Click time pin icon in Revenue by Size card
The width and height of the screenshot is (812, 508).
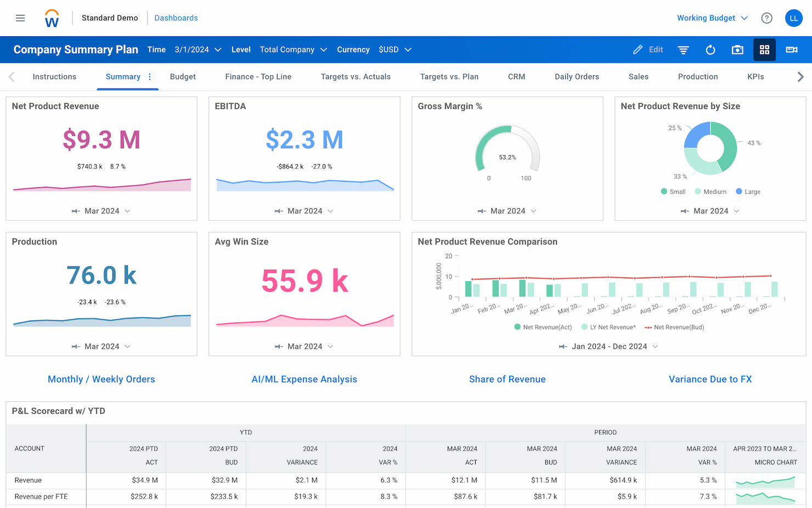[x=685, y=211]
